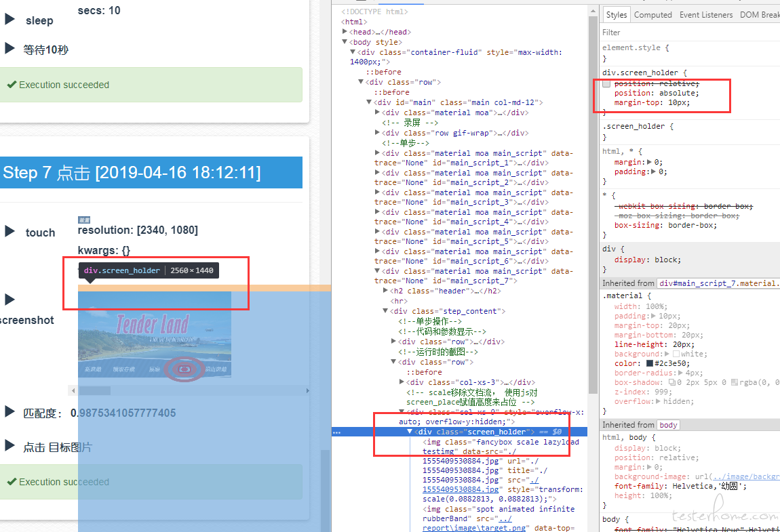Open the report\image\target.png link
This screenshot has height=532, width=780.
pyautogui.click(x=473, y=528)
